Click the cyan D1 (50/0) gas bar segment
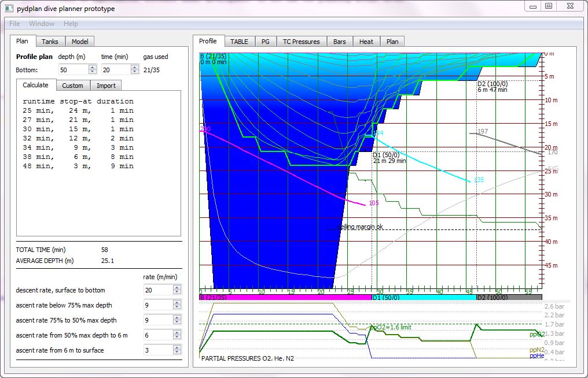This screenshot has width=588, height=378. (424, 298)
